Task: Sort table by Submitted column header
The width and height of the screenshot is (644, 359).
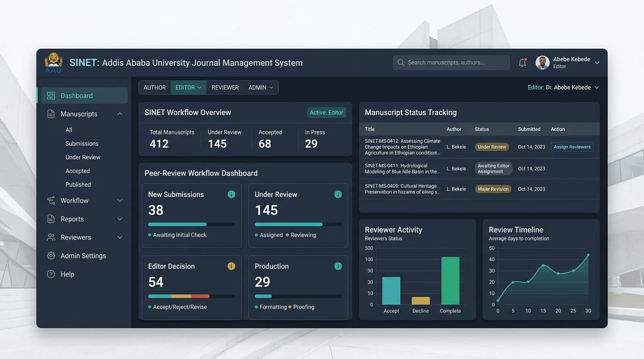Action: point(529,129)
